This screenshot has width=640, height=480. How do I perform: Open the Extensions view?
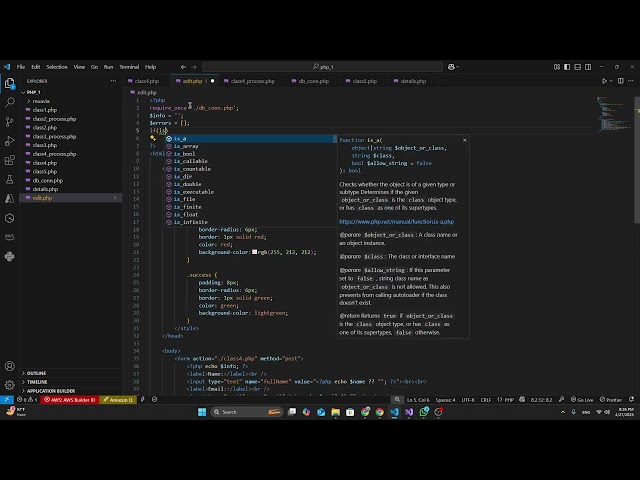point(10,159)
